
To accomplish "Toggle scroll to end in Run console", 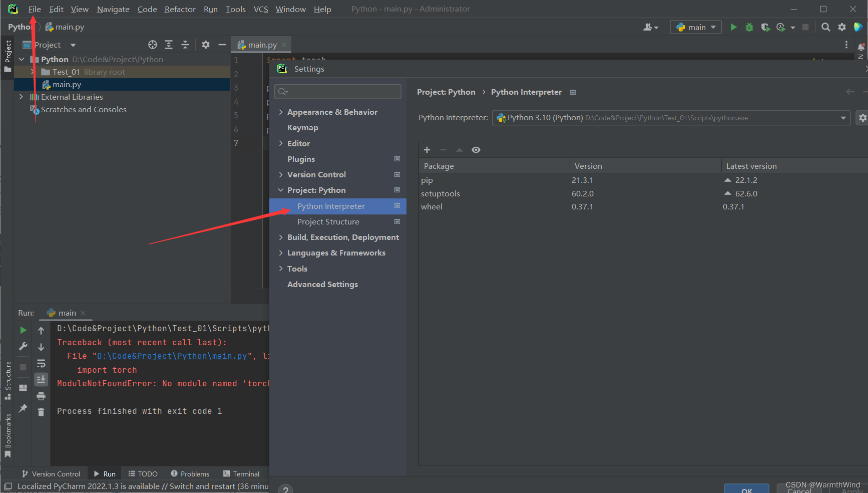I will 41,379.
